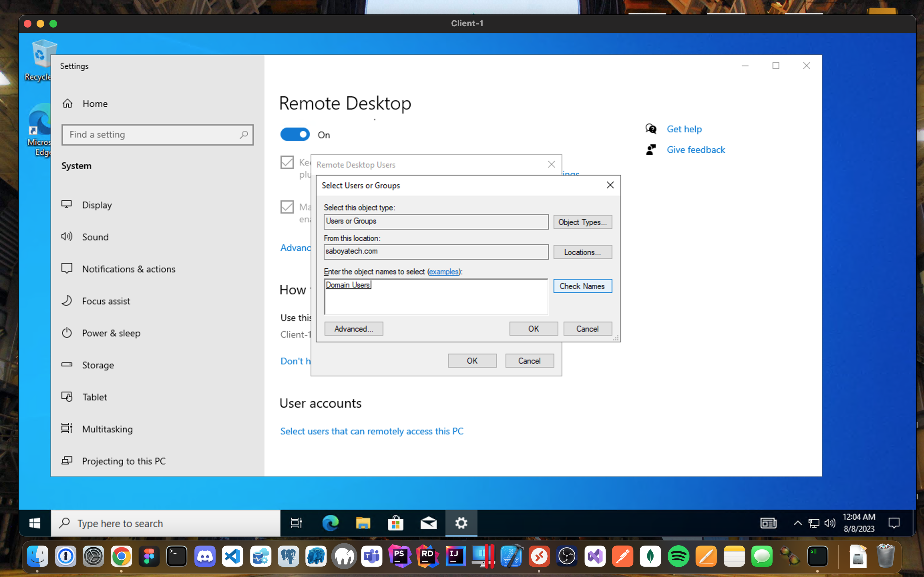Open Windows Start menu
Viewport: 924px width, 577px height.
pyautogui.click(x=35, y=523)
